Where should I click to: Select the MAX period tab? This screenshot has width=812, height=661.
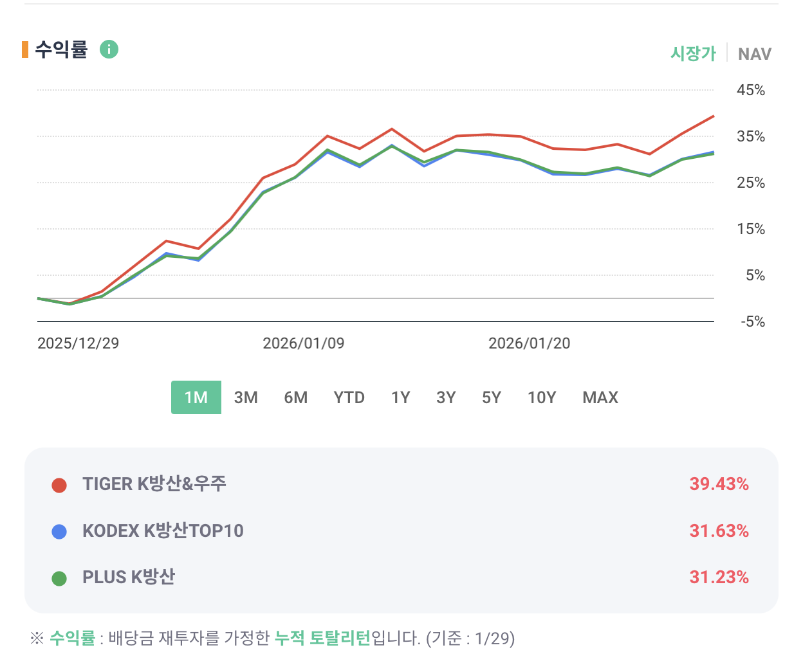coord(600,397)
